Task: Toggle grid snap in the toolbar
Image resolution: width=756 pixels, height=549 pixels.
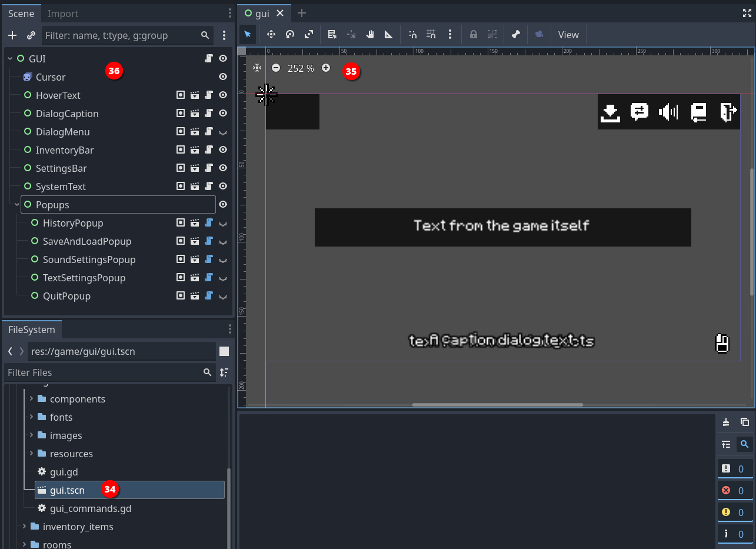Action: pyautogui.click(x=431, y=35)
